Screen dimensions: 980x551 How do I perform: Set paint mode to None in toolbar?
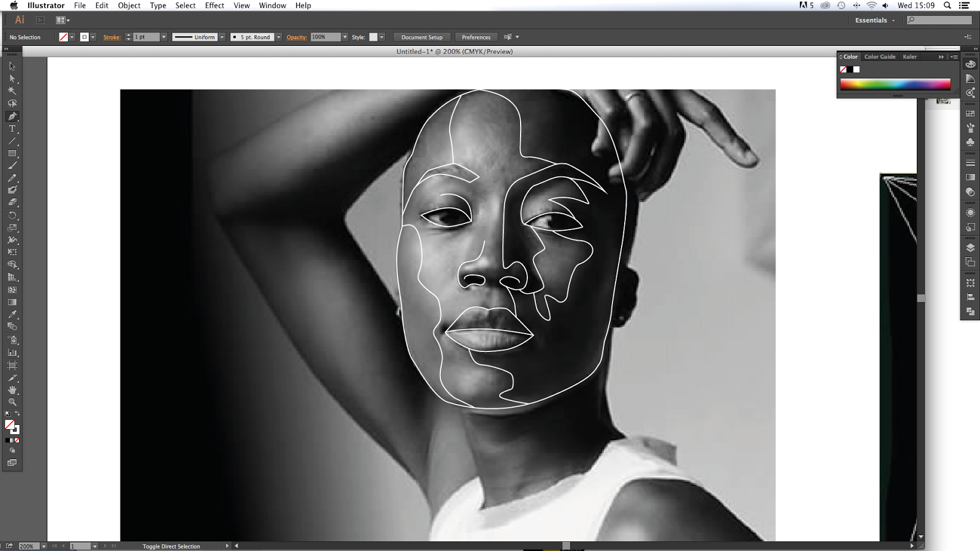[x=17, y=440]
